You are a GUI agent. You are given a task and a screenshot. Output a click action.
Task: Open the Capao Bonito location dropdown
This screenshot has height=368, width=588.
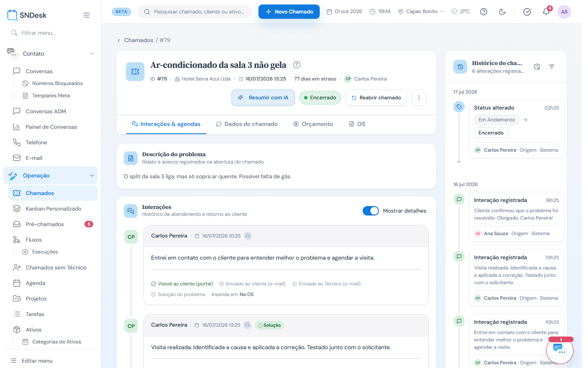(421, 11)
